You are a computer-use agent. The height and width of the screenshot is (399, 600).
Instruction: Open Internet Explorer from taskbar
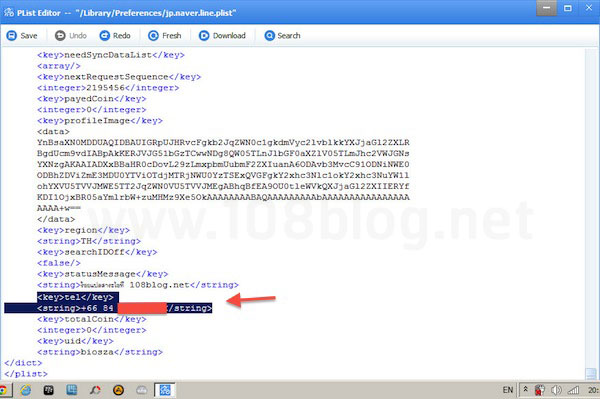26,390
